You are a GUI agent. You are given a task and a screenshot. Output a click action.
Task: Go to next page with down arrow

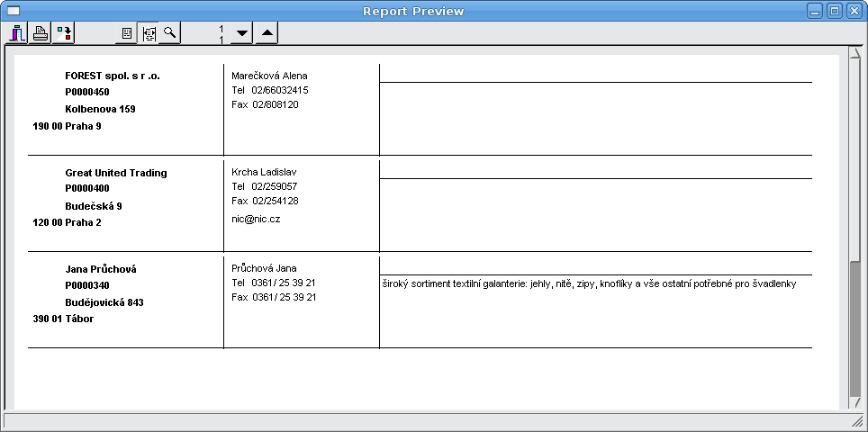click(x=241, y=33)
